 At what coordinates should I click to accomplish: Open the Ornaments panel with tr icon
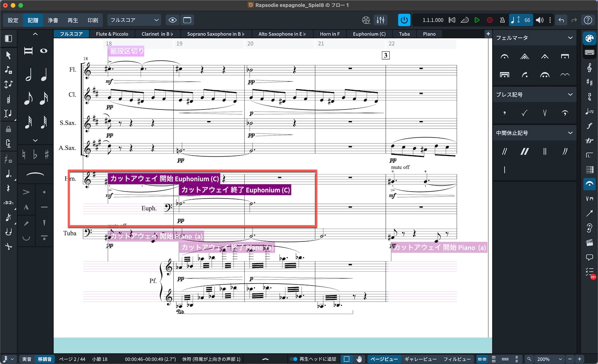pyautogui.click(x=589, y=141)
